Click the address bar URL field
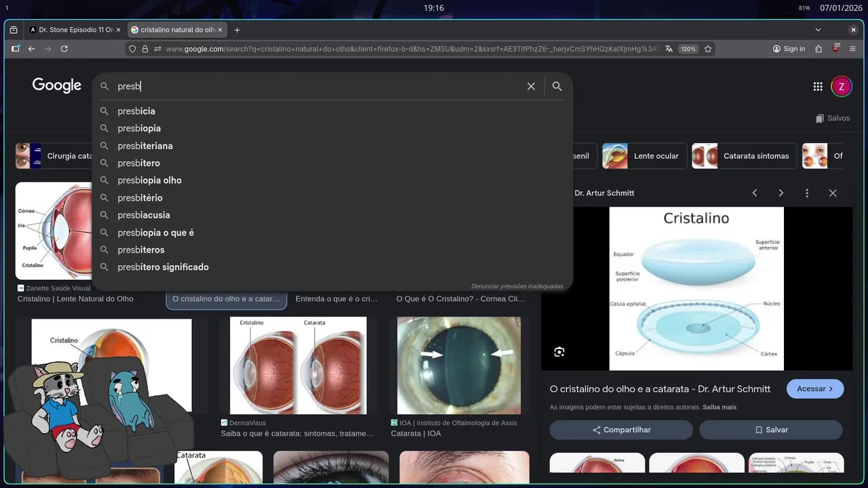 click(412, 49)
